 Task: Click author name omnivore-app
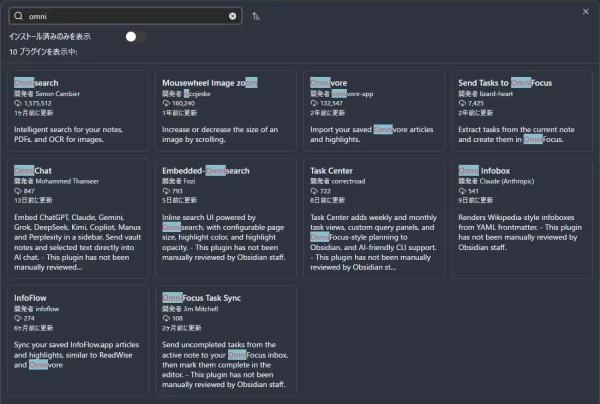coord(352,94)
